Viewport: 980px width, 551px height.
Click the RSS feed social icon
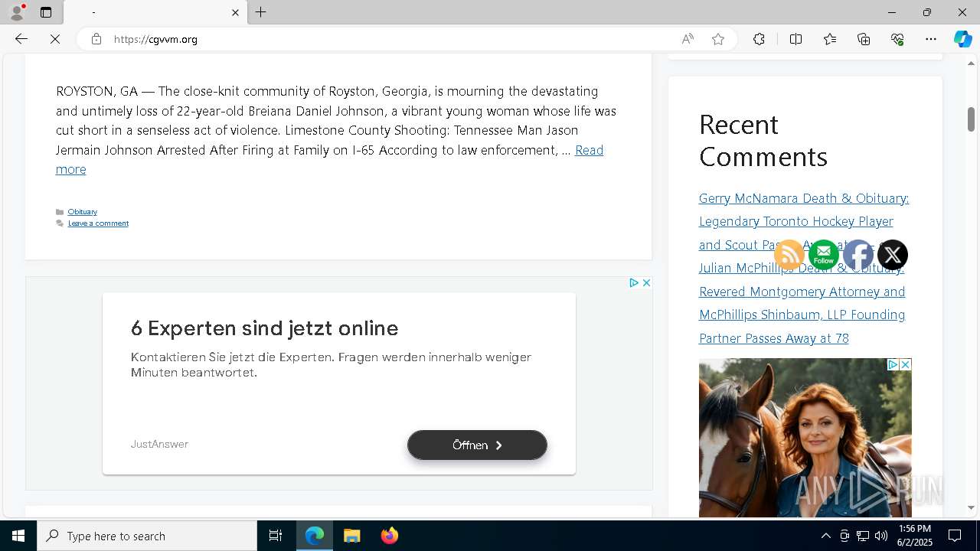click(x=789, y=255)
